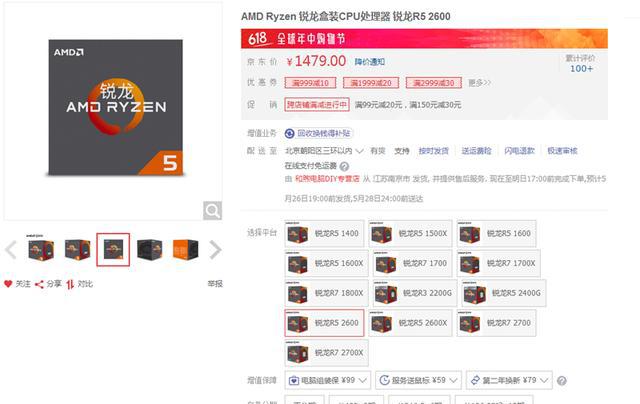
Task: Click the 回收换钱得补贴 recycle icon
Action: pos(289,133)
